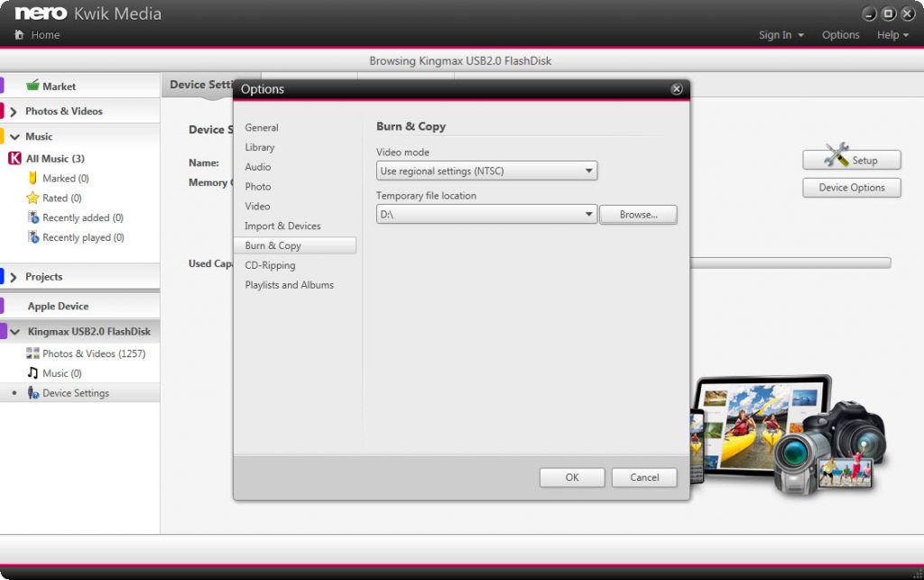Expand the Projects section
924x580 pixels.
[13, 277]
